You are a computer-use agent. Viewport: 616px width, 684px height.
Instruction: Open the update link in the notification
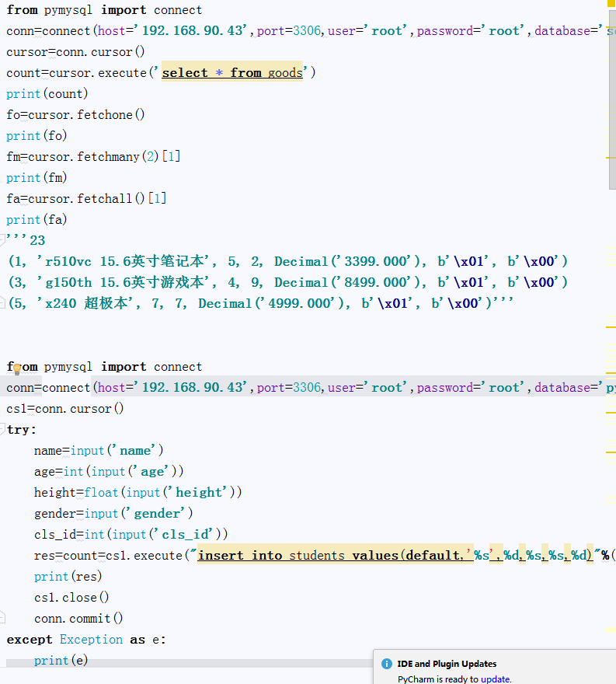495,679
